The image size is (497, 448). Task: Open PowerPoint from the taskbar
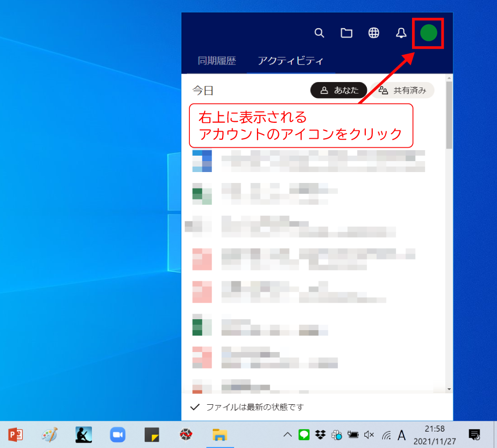tap(15, 435)
